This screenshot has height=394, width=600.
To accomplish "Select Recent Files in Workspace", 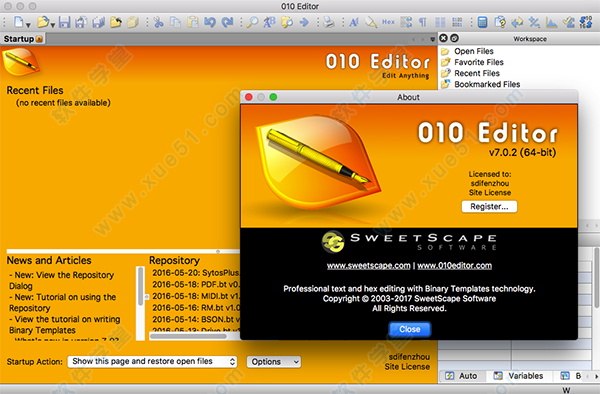I will (477, 73).
